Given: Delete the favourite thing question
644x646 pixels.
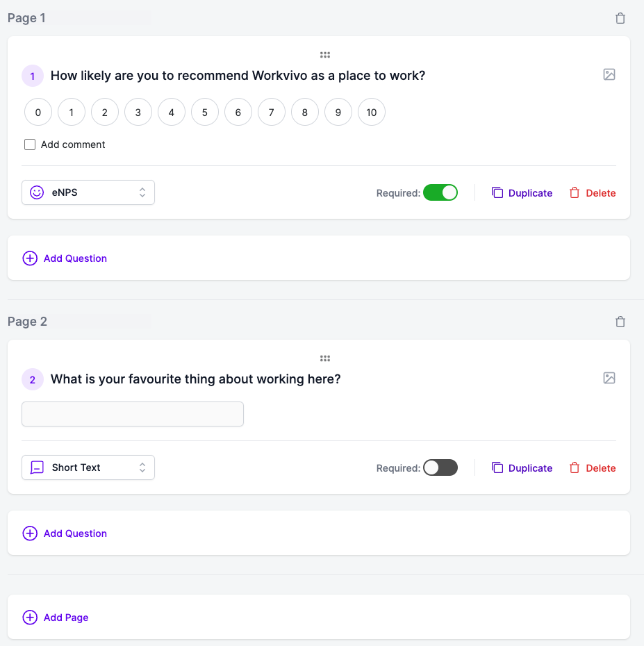Looking at the screenshot, I should tap(593, 468).
